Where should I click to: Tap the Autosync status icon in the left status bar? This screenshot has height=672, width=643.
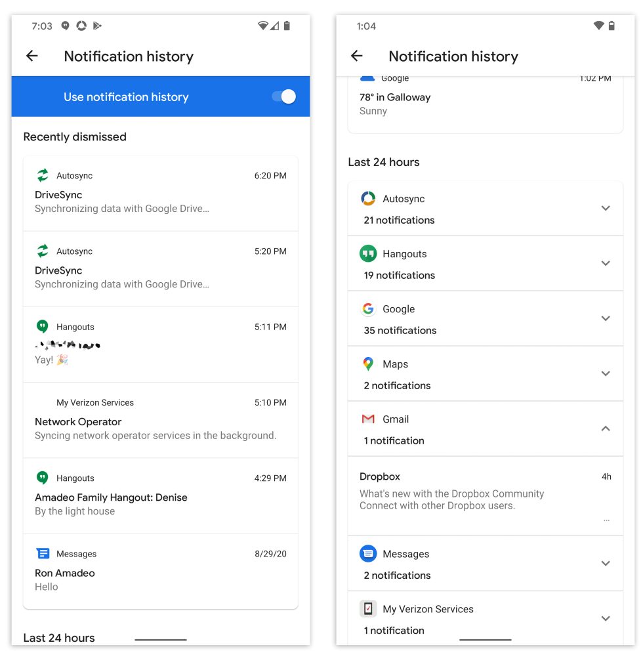[x=81, y=26]
